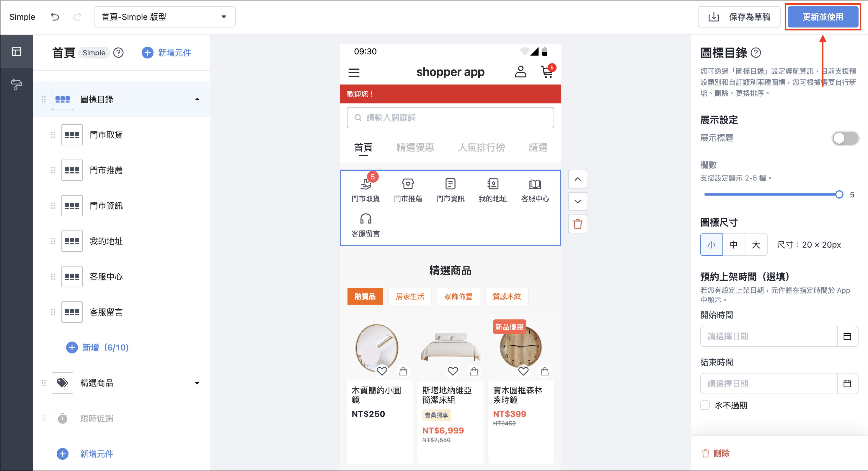This screenshot has height=471, width=868.
Task: Click the undo arrow icon
Action: pos(55,17)
